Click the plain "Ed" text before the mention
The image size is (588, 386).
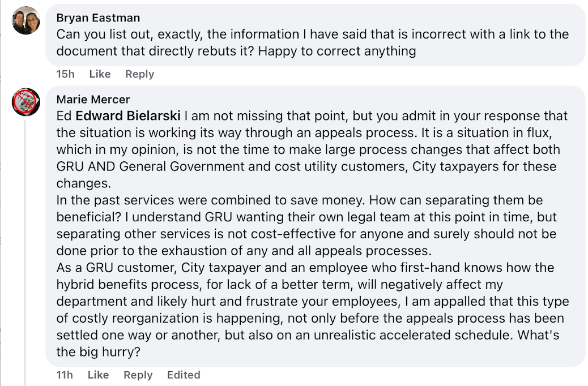point(64,116)
